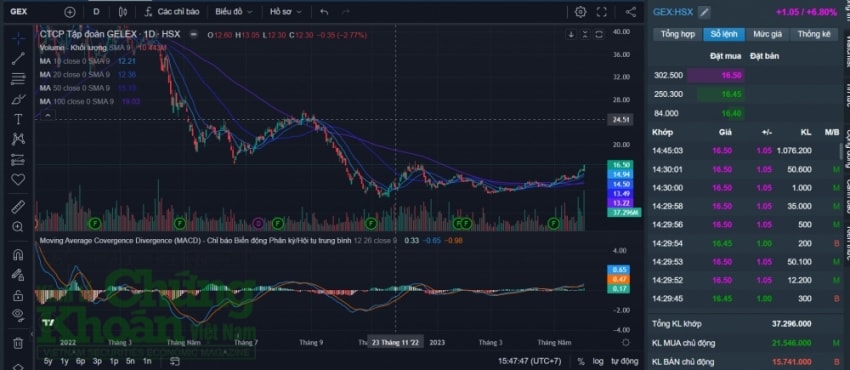Click the TradingView logo on chart
The height and width of the screenshot is (370, 850).
pyautogui.click(x=48, y=322)
